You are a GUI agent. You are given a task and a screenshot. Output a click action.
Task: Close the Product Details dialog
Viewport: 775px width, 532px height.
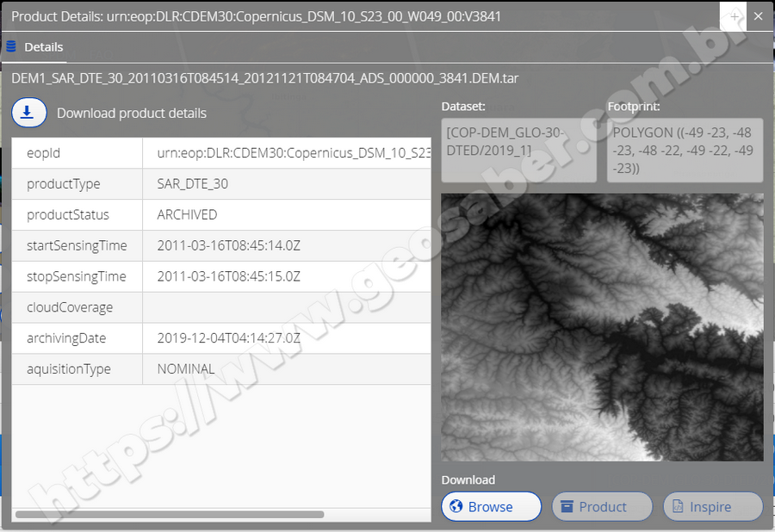(758, 16)
